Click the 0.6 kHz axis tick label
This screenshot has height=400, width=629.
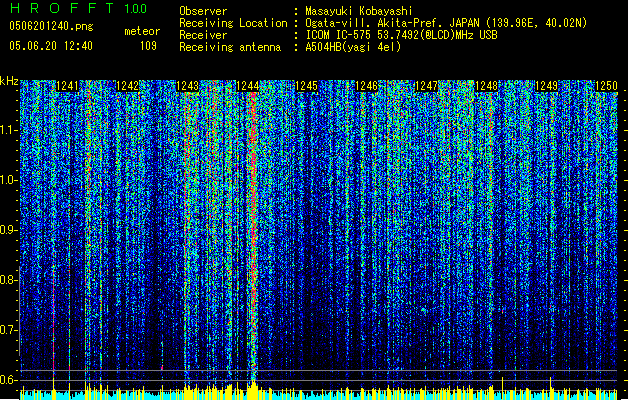(x=9, y=380)
